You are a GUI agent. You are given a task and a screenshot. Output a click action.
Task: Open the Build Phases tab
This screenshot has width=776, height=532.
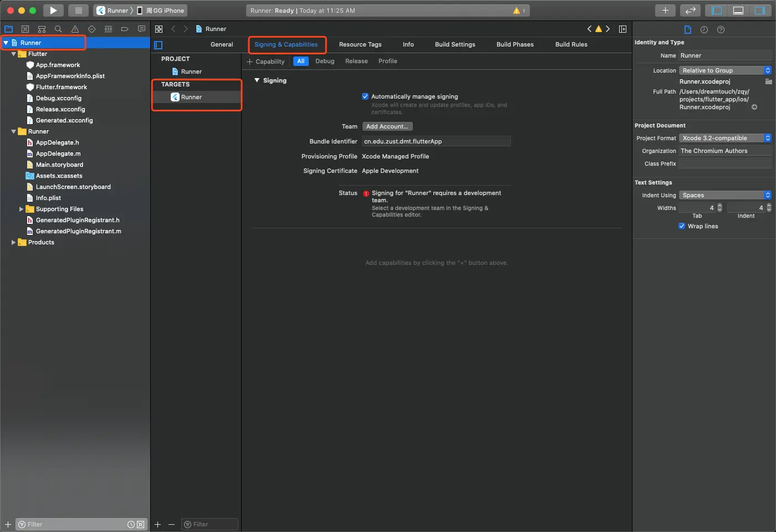coord(515,44)
